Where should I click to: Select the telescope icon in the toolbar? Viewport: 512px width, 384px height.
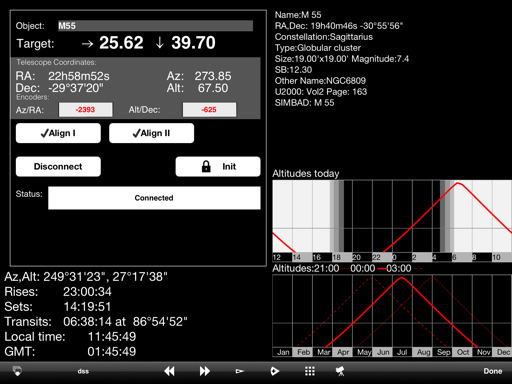click(340, 371)
